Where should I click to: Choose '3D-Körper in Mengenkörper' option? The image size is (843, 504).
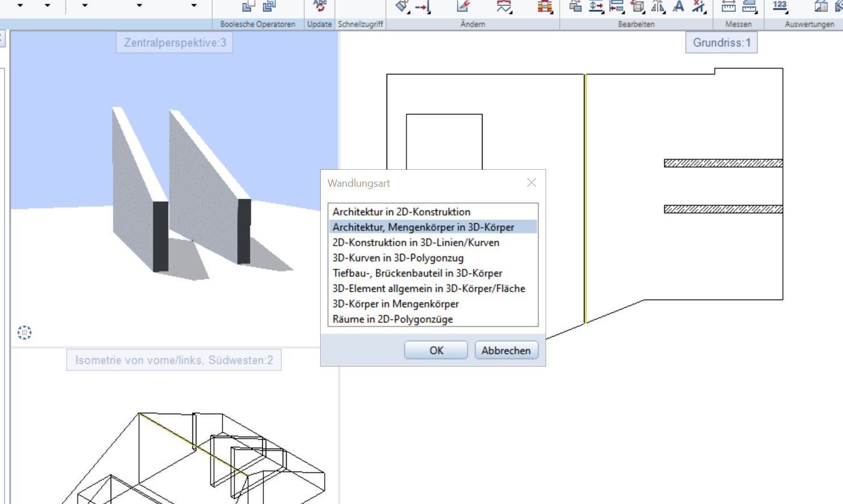[x=396, y=304]
